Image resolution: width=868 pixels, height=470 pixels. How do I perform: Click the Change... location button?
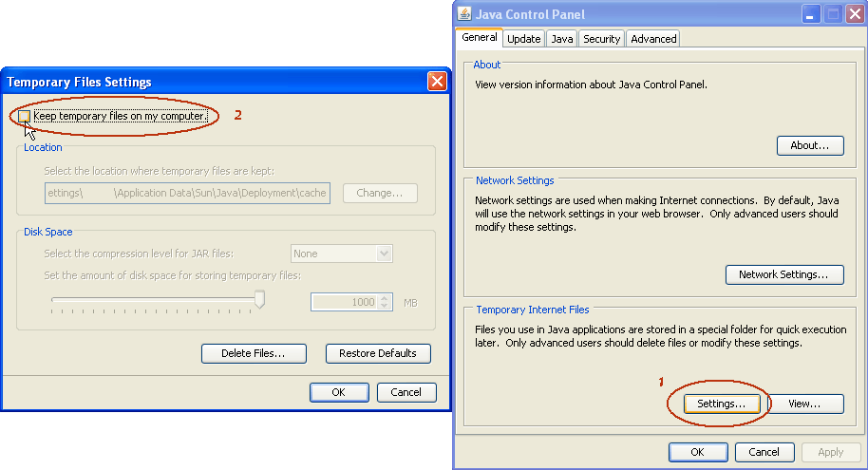click(380, 193)
